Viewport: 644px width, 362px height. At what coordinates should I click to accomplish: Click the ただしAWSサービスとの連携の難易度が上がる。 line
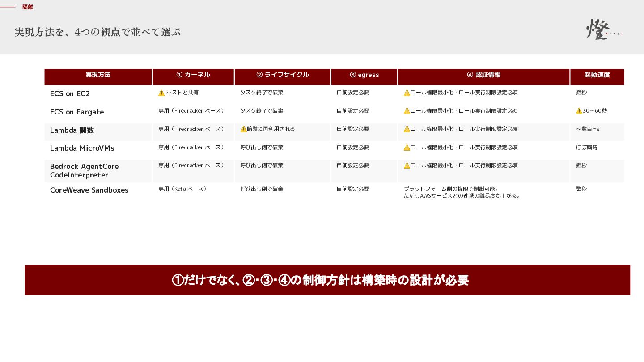click(462, 196)
